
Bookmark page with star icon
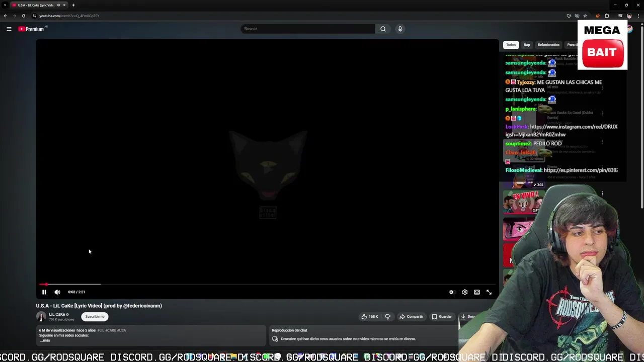(585, 16)
